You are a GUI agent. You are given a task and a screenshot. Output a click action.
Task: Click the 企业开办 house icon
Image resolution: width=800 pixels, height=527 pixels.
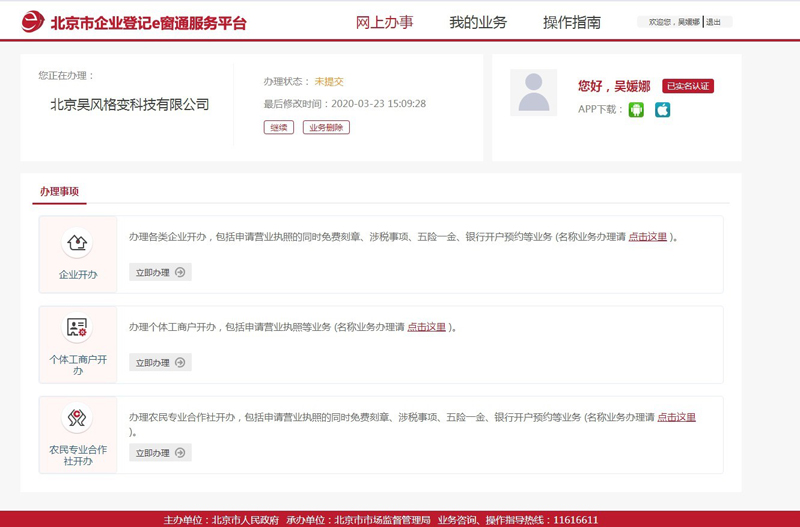[77, 243]
